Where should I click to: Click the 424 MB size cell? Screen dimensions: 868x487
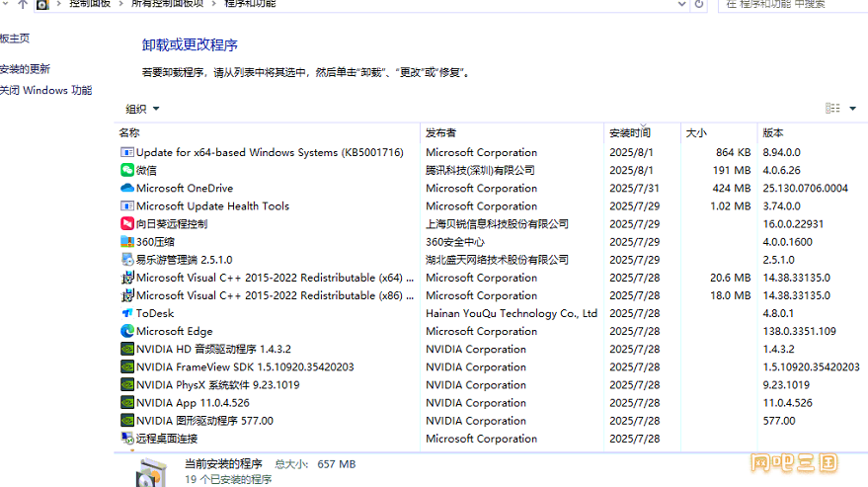pos(732,189)
